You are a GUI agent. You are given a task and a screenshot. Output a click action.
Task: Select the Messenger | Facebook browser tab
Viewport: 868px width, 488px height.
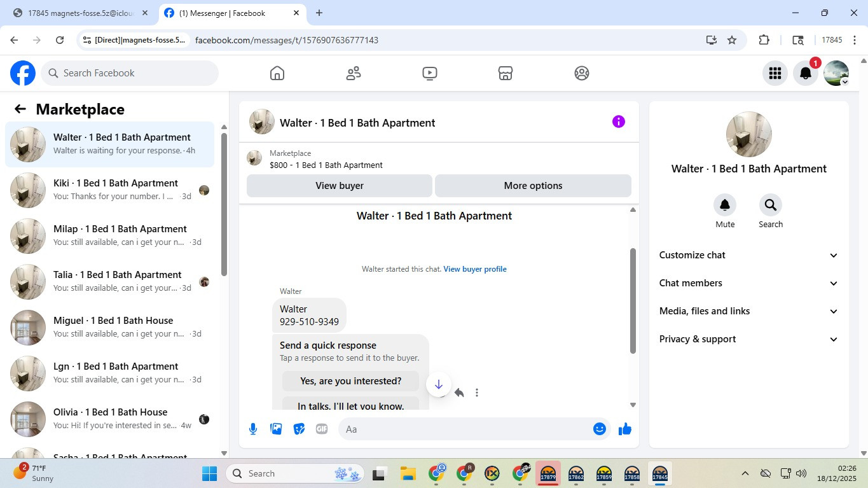point(231,13)
